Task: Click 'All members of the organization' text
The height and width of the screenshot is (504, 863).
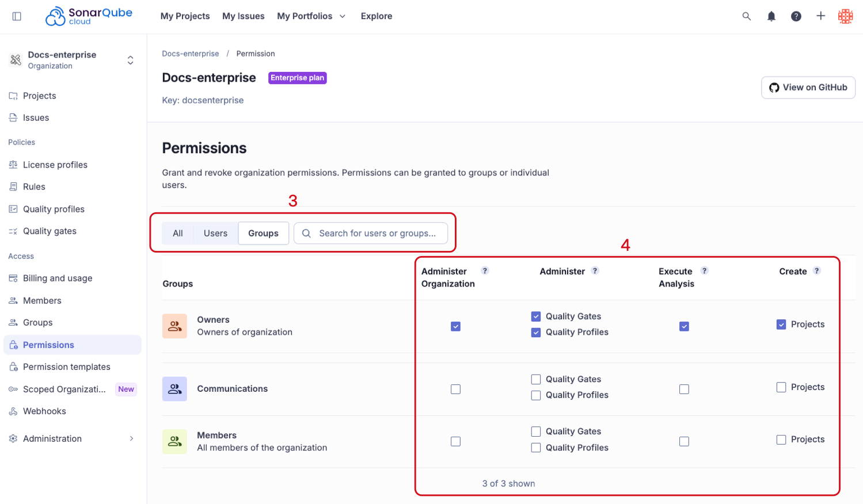Action: 262,448
